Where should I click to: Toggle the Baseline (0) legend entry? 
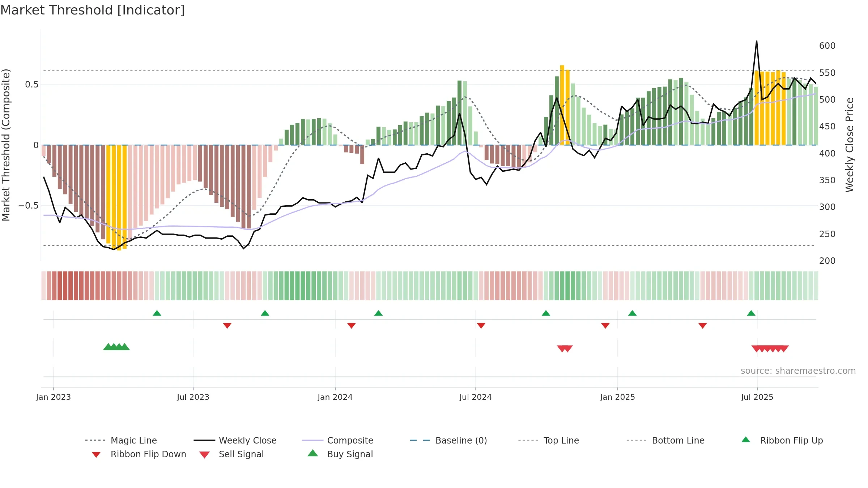[x=448, y=440]
